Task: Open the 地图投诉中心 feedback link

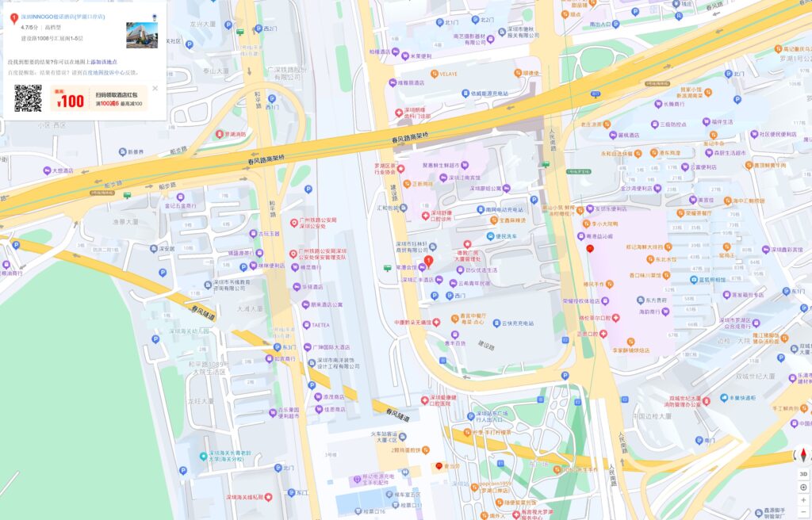Action: coord(105,72)
